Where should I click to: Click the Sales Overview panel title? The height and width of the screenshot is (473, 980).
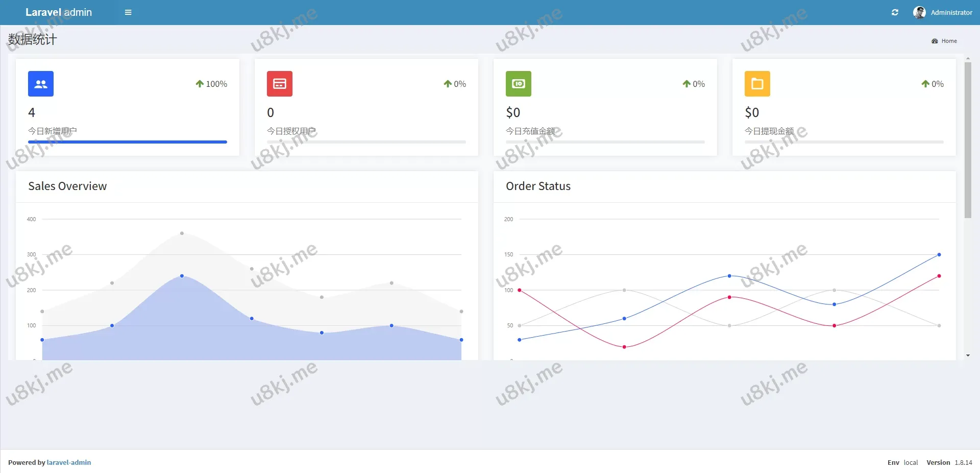pyautogui.click(x=67, y=186)
